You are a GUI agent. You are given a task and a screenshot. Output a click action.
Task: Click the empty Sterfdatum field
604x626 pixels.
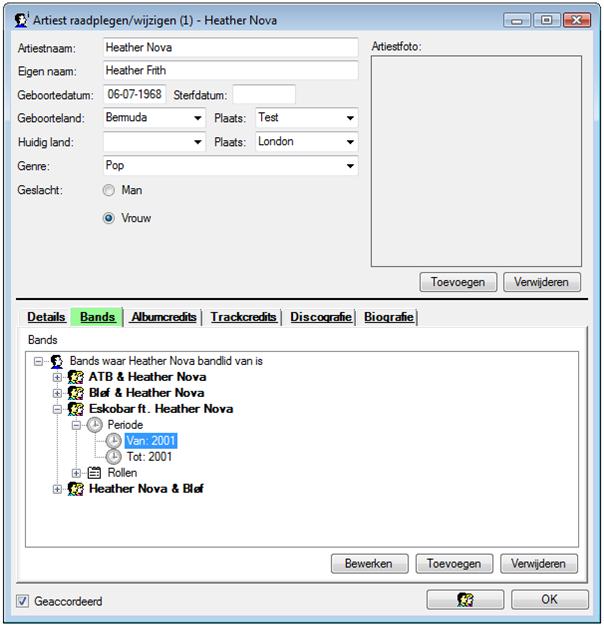pos(264,94)
